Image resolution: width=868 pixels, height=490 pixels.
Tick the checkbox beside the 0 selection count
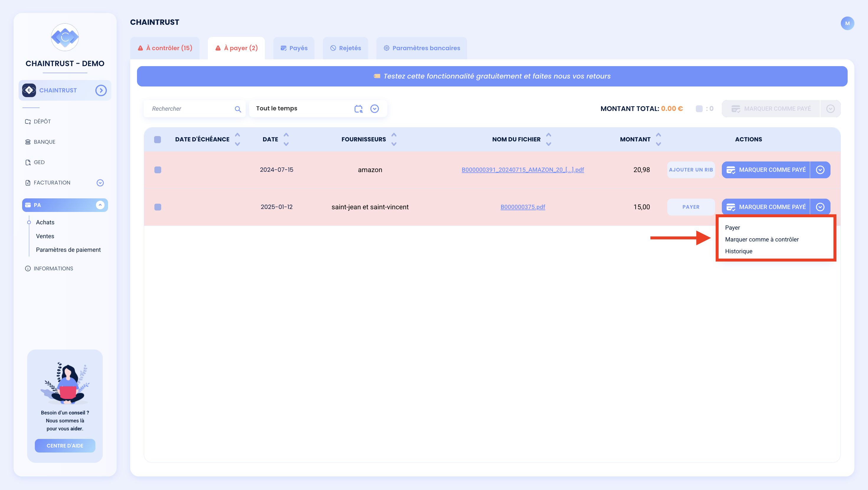point(699,109)
